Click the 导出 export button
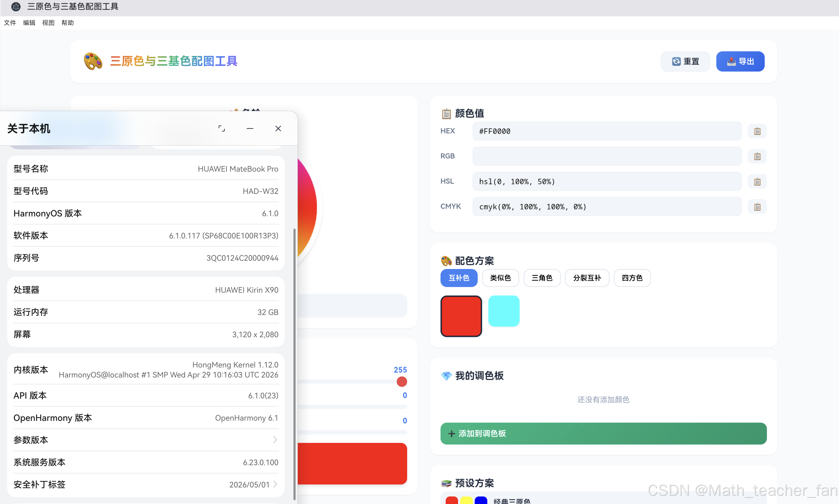This screenshot has height=504, width=839. [740, 61]
